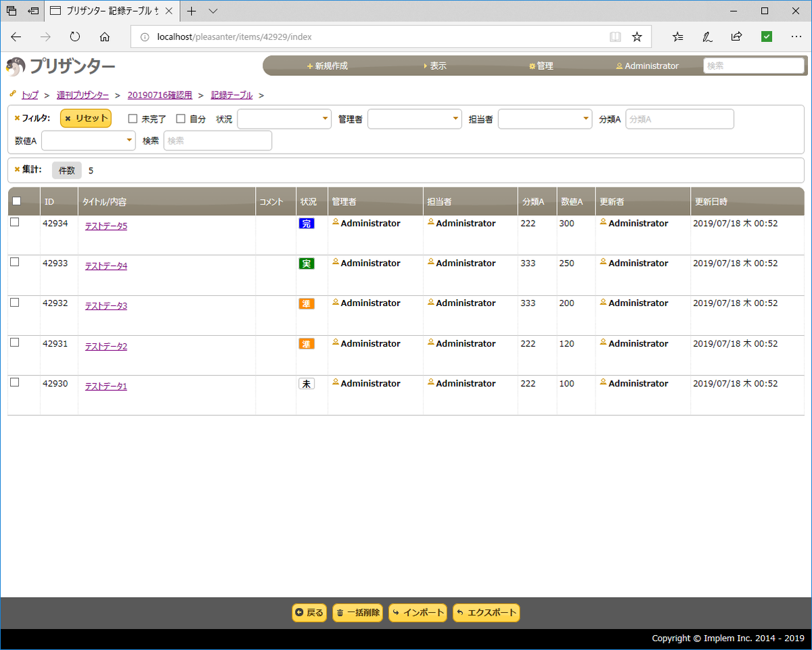Open the テストデータ3 link
The width and height of the screenshot is (812, 650).
(x=106, y=306)
